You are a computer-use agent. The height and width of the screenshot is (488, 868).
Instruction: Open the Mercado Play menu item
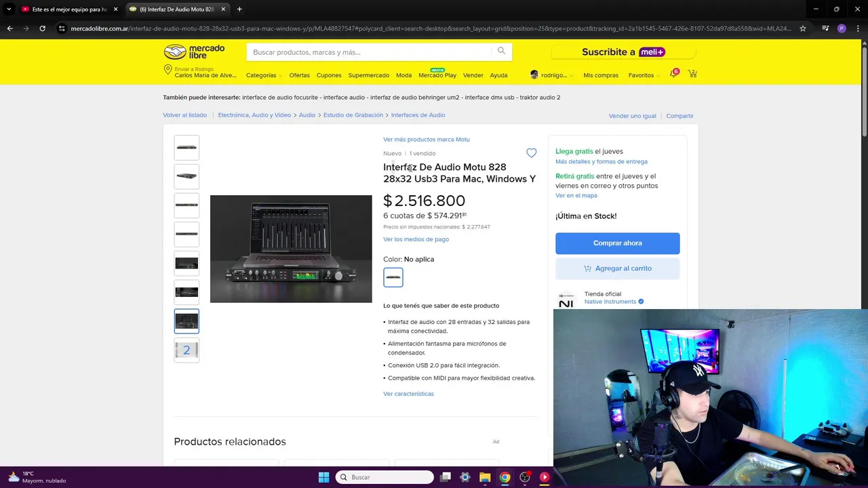coord(437,75)
